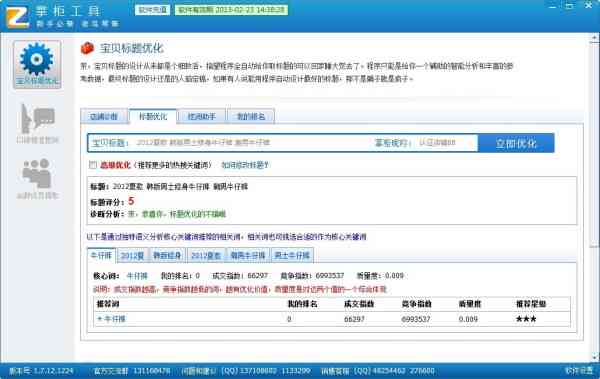Click the sales QQ number 48254462

tap(388, 371)
